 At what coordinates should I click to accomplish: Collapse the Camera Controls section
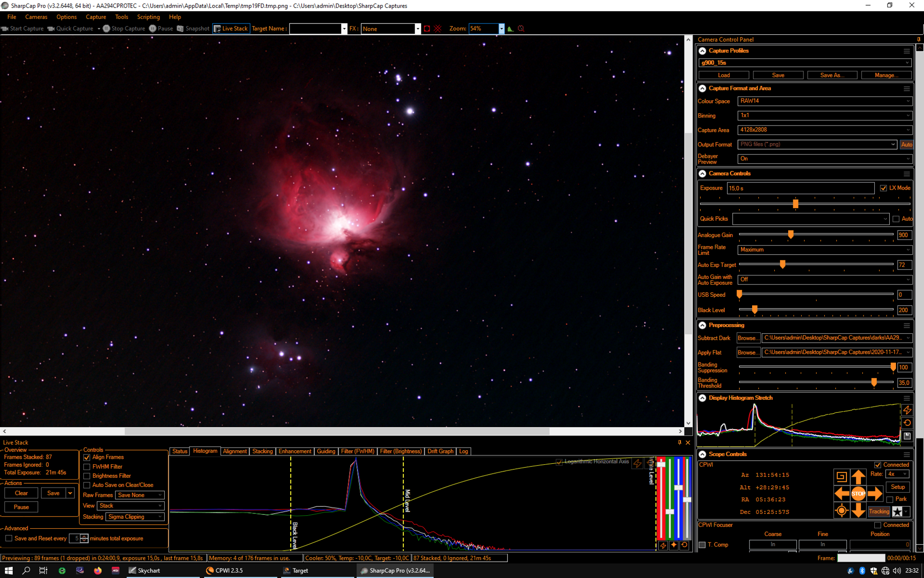pos(702,173)
